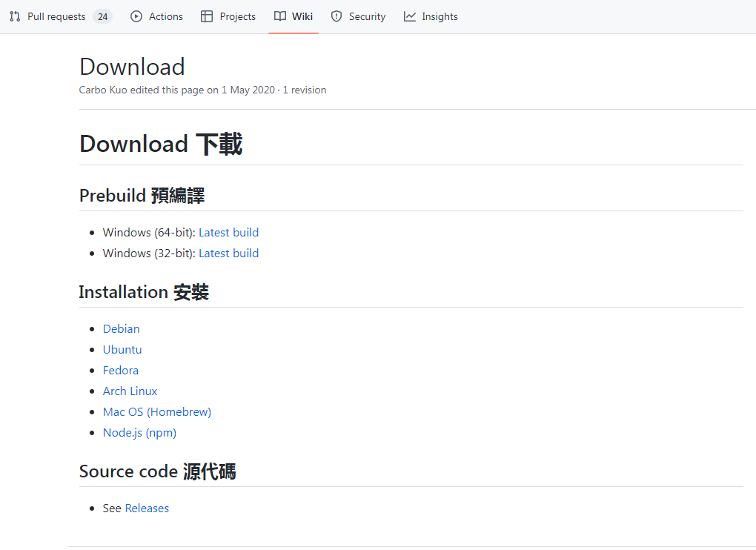Viewport: 756px width, 550px height.
Task: View the Insights tab
Action: (x=431, y=16)
